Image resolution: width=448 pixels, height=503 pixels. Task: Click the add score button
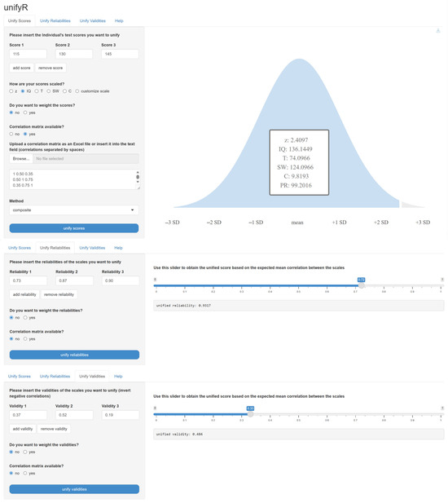21,68
